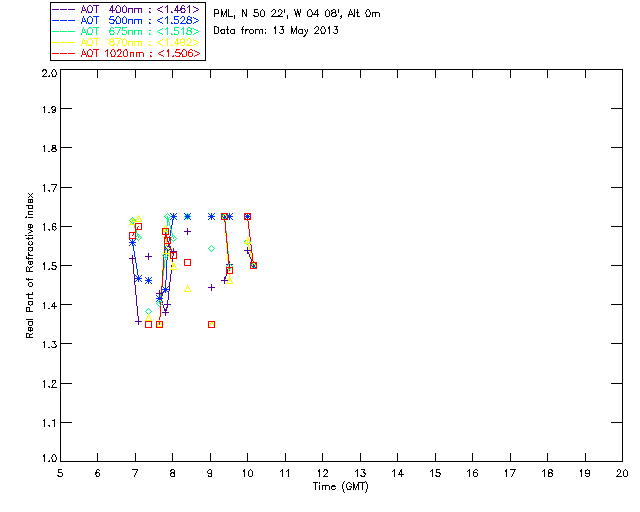The height and width of the screenshot is (512, 640).
Task: Click the AOT 870nm legend entry
Action: pos(126,42)
